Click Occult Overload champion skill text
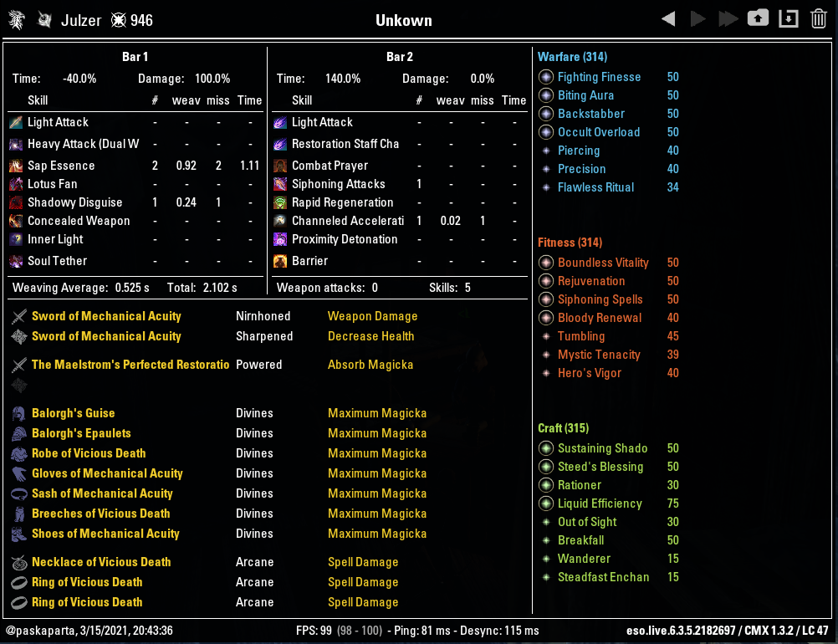Viewport: 838px width, 644px height. 599,132
